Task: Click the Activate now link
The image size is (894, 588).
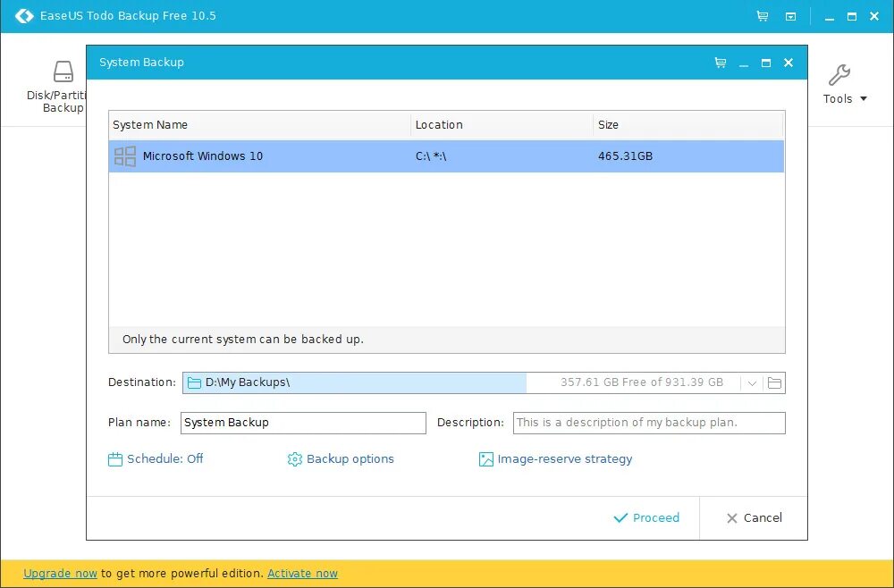Action: pyautogui.click(x=303, y=573)
